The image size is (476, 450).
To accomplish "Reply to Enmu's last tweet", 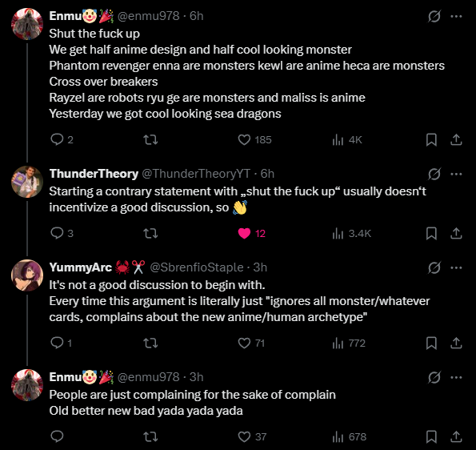I will (x=57, y=436).
